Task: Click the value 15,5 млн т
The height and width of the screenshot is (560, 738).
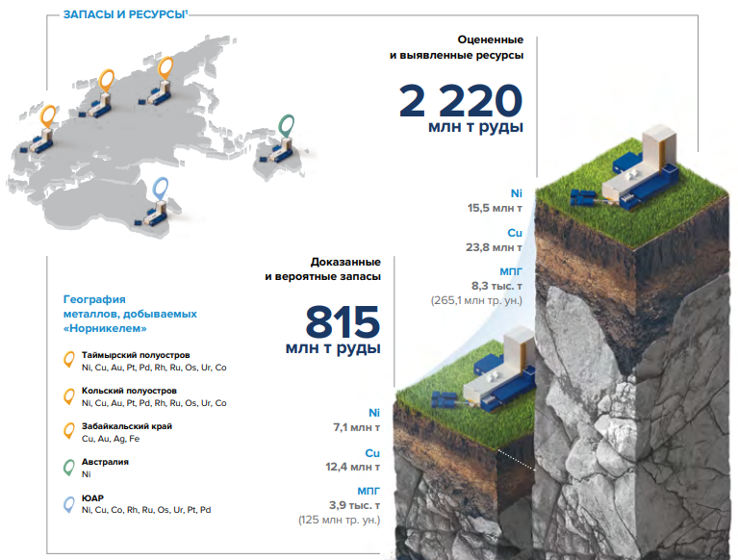Action: 495,208
